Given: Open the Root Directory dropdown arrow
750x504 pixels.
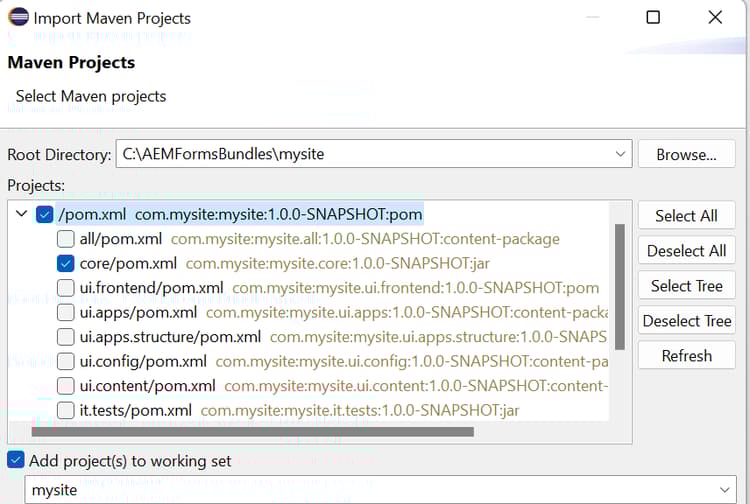Looking at the screenshot, I should 620,154.
